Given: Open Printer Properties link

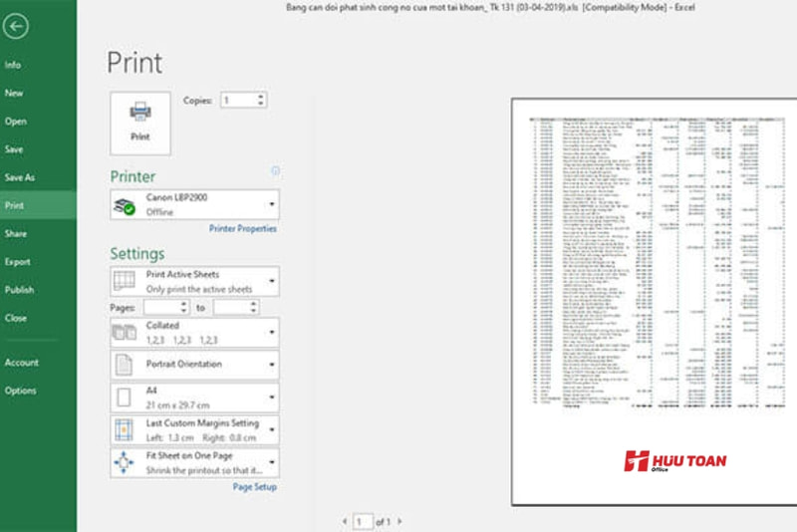Looking at the screenshot, I should click(242, 229).
